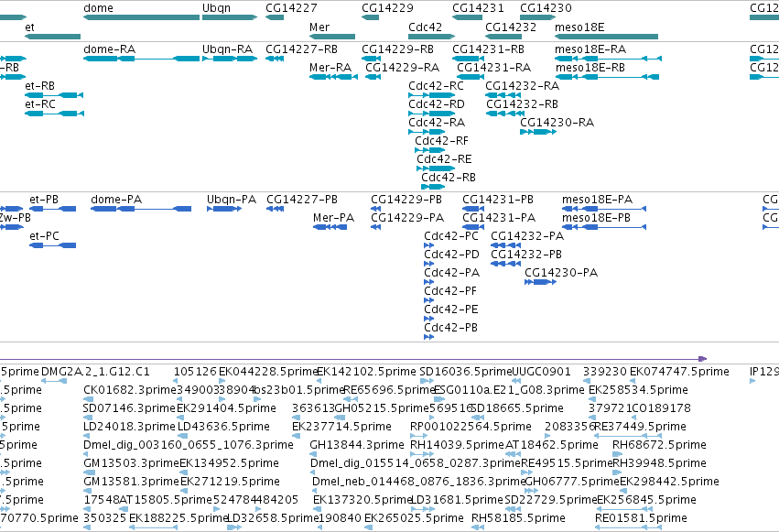Image resolution: width=779 pixels, height=532 pixels.
Task: Select the CG14230-PA protein feature
Action: click(x=540, y=282)
